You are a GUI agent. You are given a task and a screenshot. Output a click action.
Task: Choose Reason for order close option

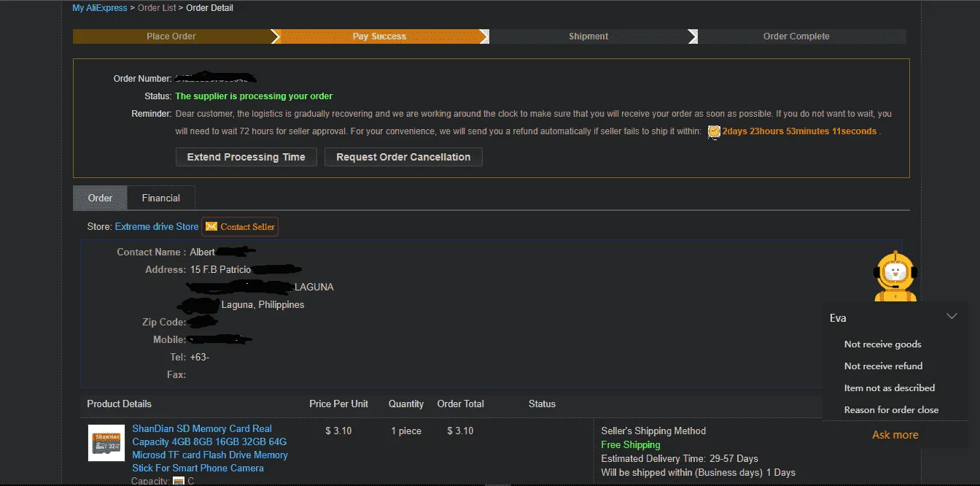(891, 410)
